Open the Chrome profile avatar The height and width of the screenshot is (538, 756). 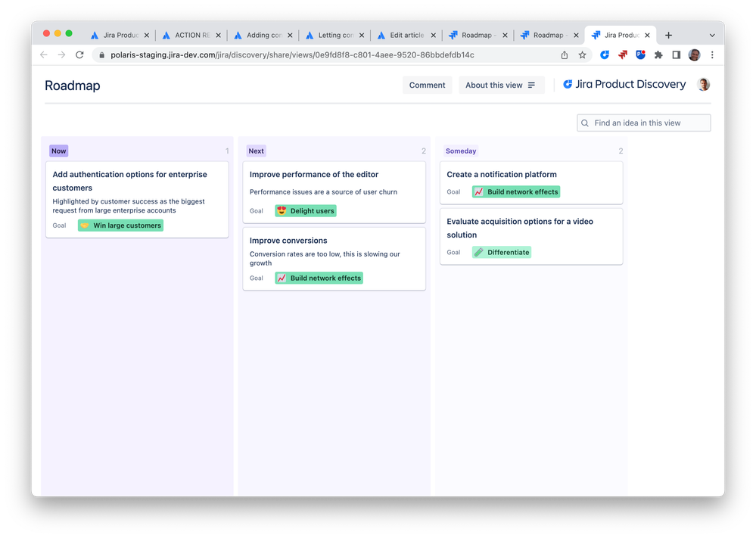tap(694, 55)
